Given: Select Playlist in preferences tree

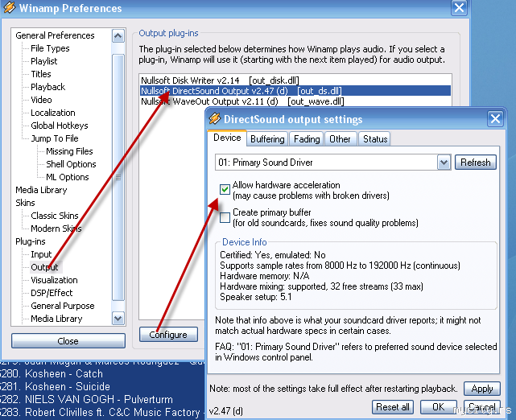Looking at the screenshot, I should coord(44,61).
